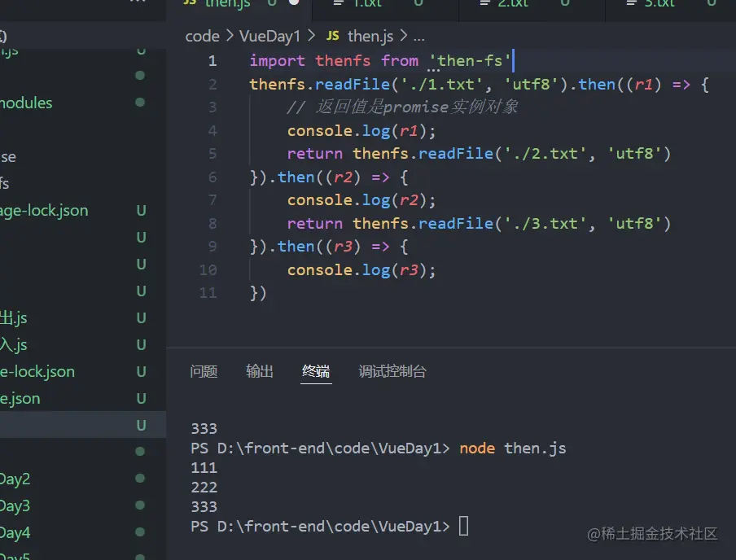Click the comment text on line 3
The image size is (736, 560).
pos(402,107)
